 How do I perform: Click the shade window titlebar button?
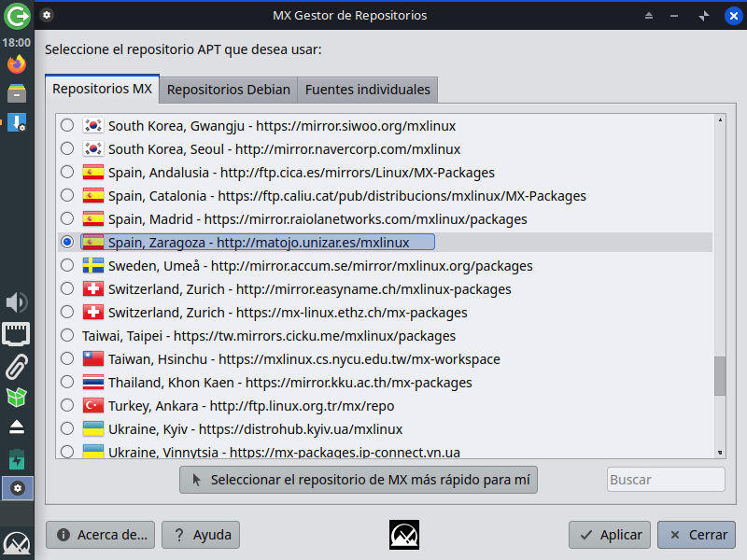(x=648, y=16)
